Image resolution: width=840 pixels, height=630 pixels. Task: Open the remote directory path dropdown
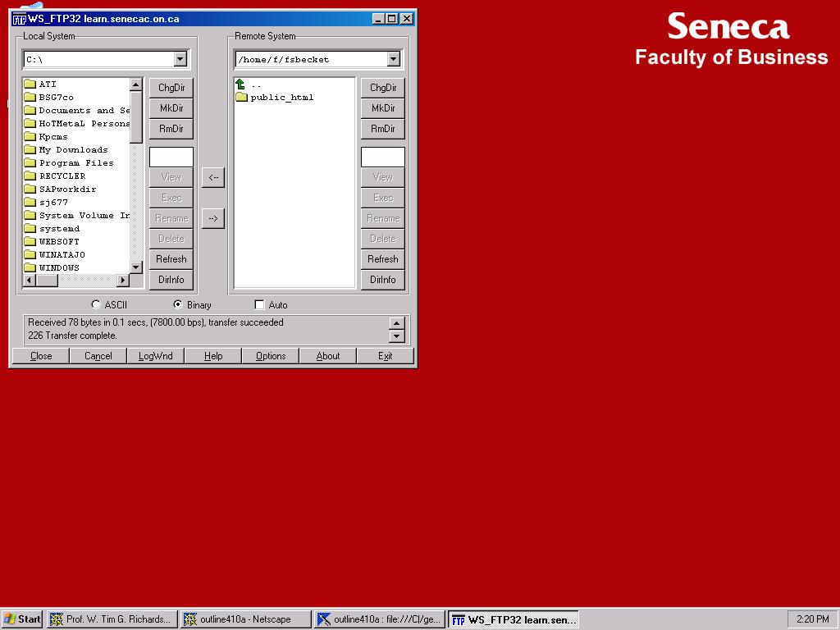(394, 59)
